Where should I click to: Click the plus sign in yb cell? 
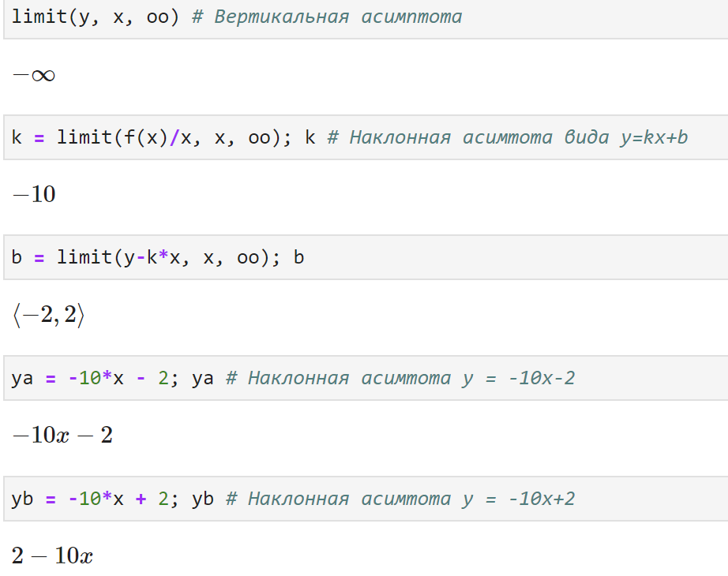point(141,499)
